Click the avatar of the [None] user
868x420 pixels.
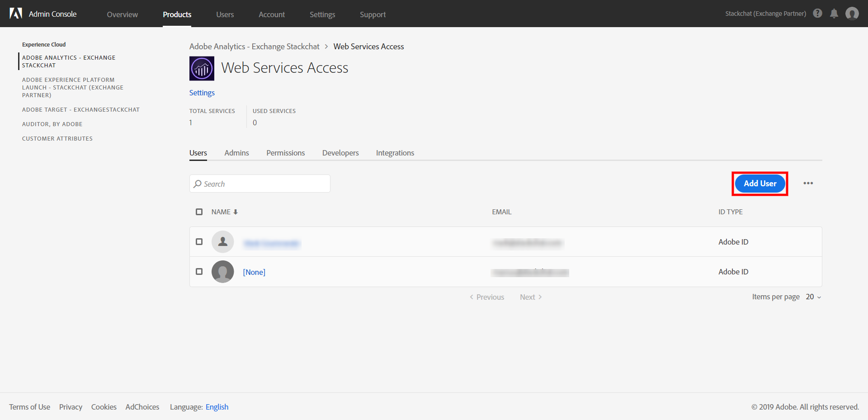(223, 272)
